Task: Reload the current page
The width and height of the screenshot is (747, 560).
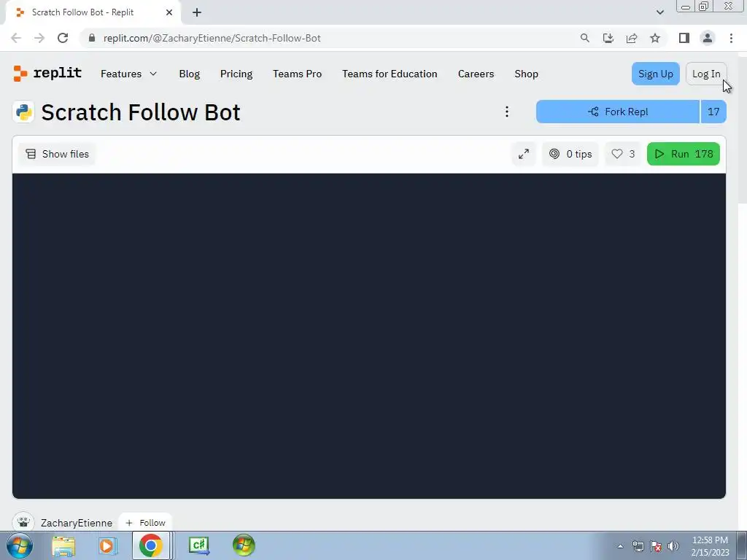Action: pos(63,38)
